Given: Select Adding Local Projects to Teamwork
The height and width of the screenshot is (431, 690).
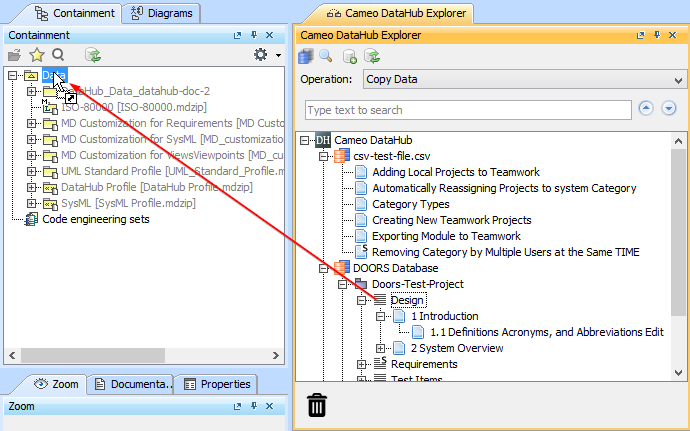Looking at the screenshot, I should pyautogui.click(x=456, y=172).
